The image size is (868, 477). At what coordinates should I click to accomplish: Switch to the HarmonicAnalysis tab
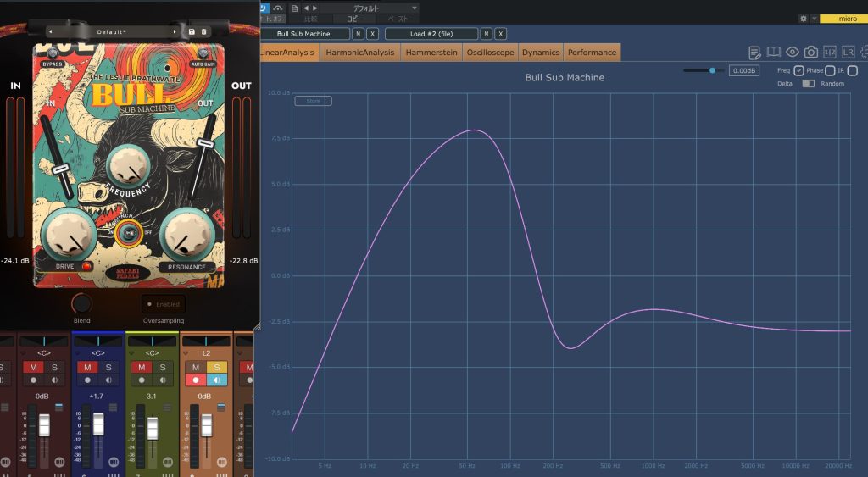point(361,53)
